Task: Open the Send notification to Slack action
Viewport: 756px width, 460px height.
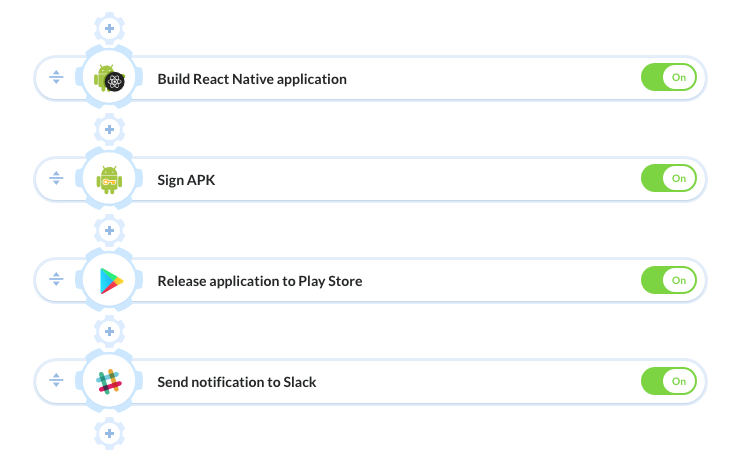Action: (x=237, y=382)
